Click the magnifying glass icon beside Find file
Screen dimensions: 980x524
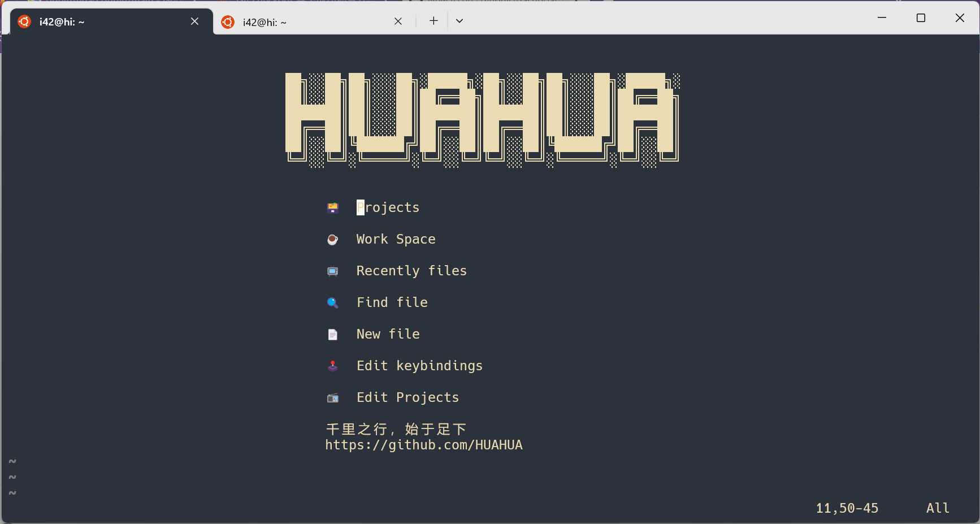[333, 302]
